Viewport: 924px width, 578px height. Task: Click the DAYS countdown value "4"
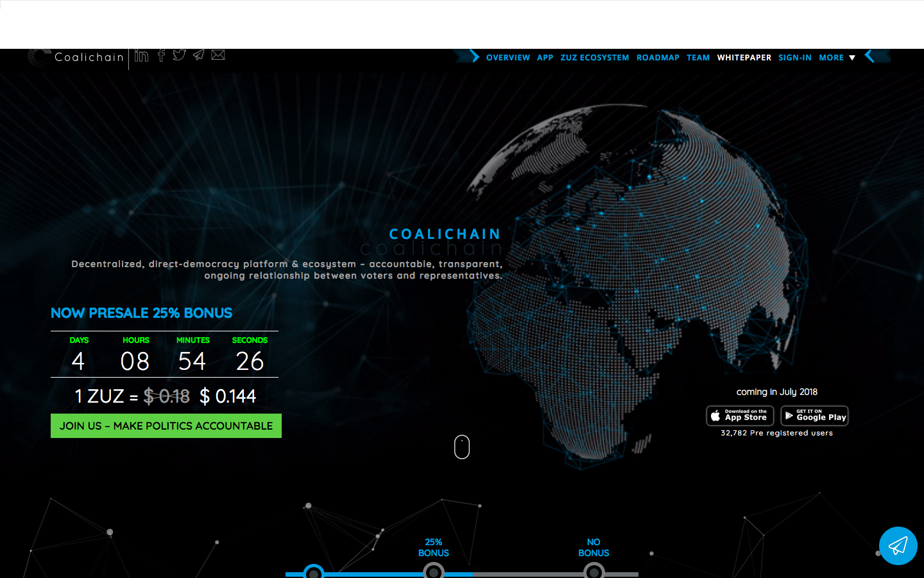[x=78, y=361]
